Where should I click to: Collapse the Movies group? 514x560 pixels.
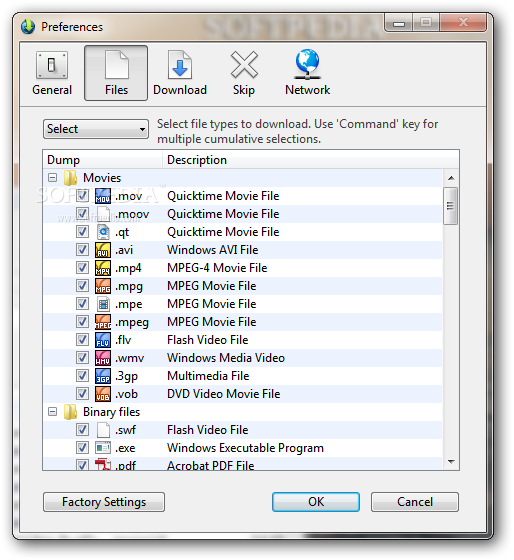pyautogui.click(x=53, y=178)
